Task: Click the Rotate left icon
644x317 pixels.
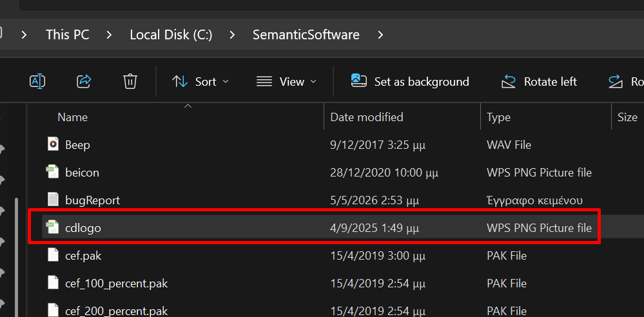Action: tap(509, 82)
